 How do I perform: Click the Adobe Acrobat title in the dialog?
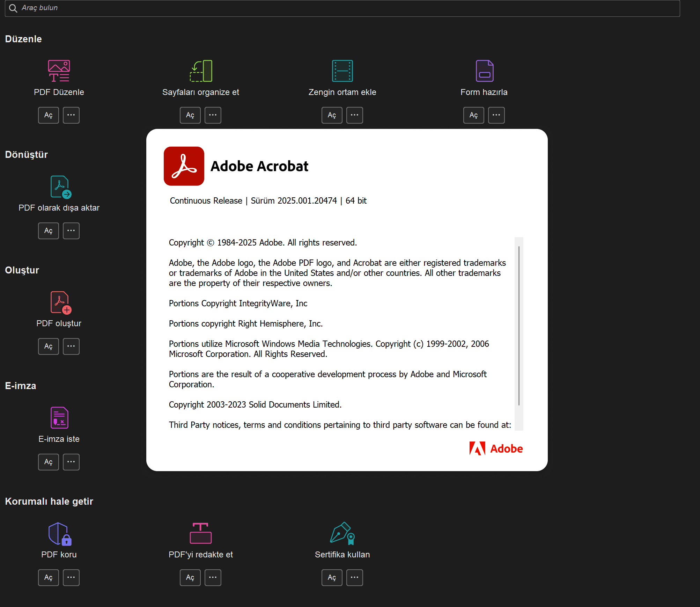(x=259, y=166)
